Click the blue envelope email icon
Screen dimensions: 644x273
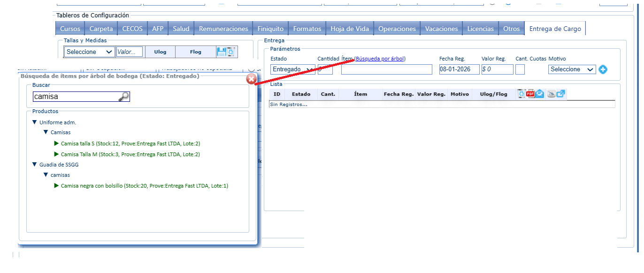pos(540,94)
